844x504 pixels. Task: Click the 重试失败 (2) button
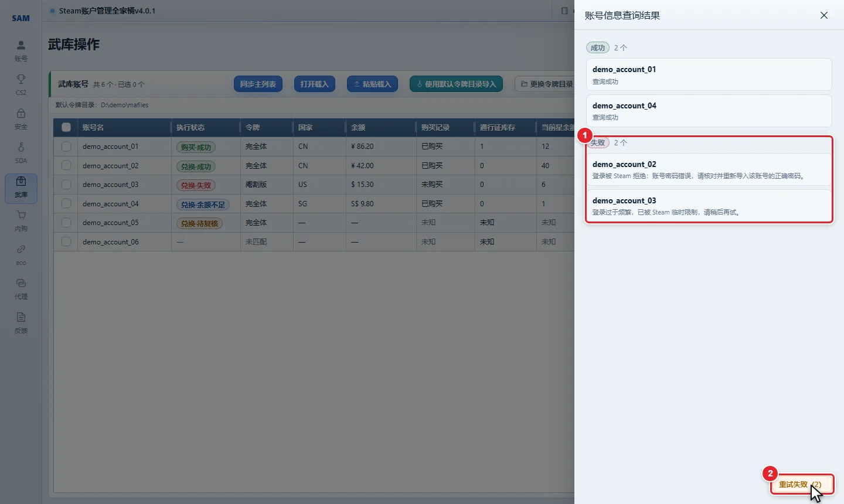point(801,485)
